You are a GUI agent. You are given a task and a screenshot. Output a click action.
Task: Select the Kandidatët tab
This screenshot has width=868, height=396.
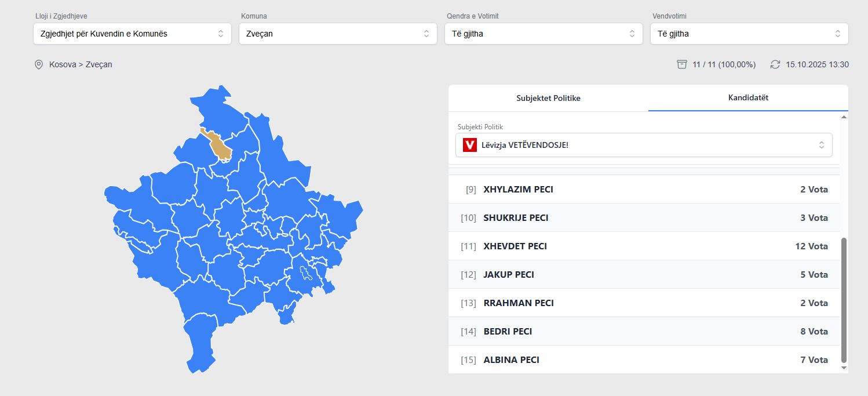click(748, 97)
